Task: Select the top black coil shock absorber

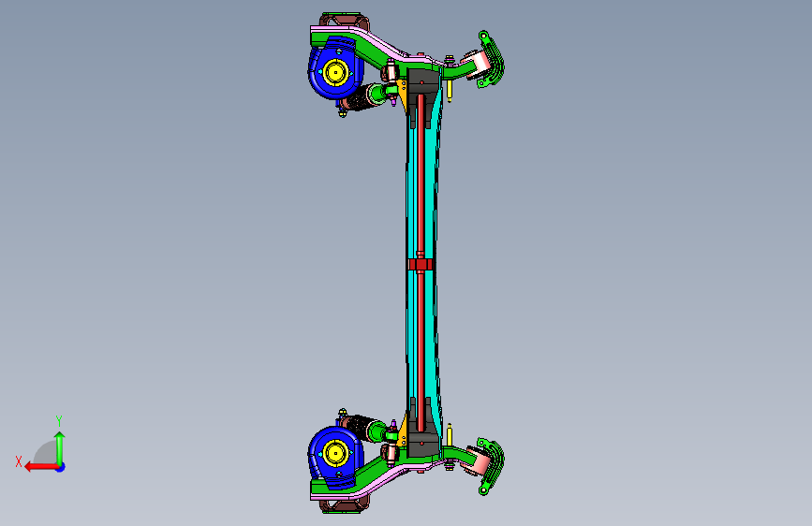Action: (359, 99)
